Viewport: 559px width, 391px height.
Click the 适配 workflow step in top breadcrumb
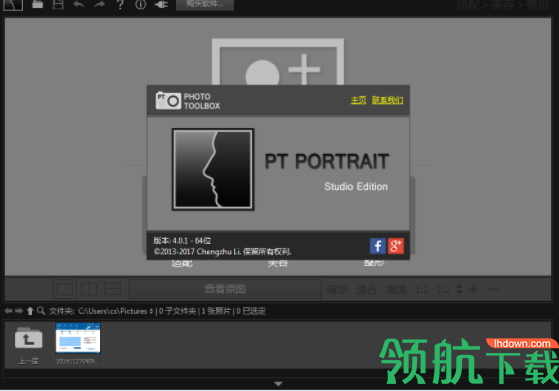tap(468, 5)
